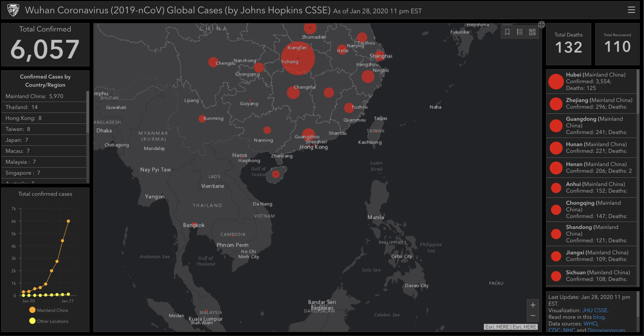The width and height of the screenshot is (644, 336).
Task: Open the basemap gallery grid icon
Action: pyautogui.click(x=532, y=32)
